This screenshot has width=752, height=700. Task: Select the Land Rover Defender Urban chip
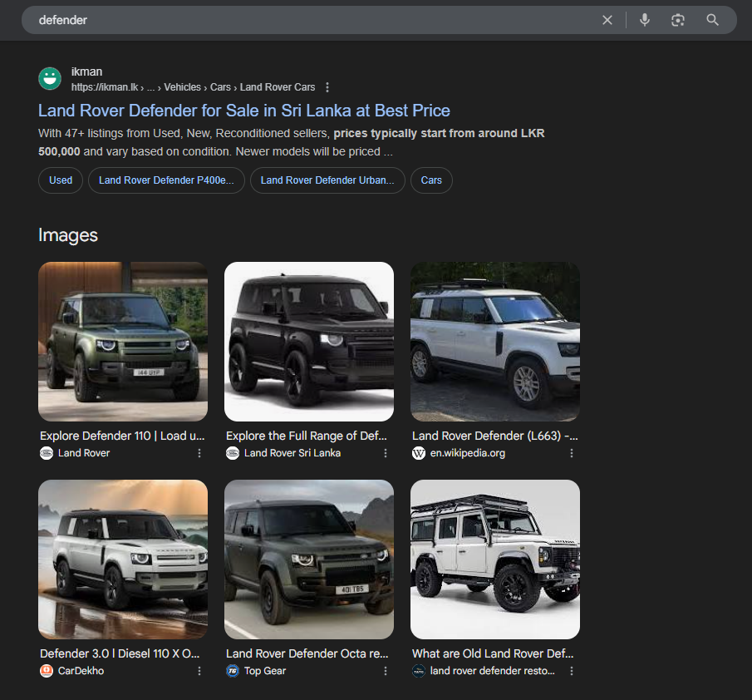point(327,180)
